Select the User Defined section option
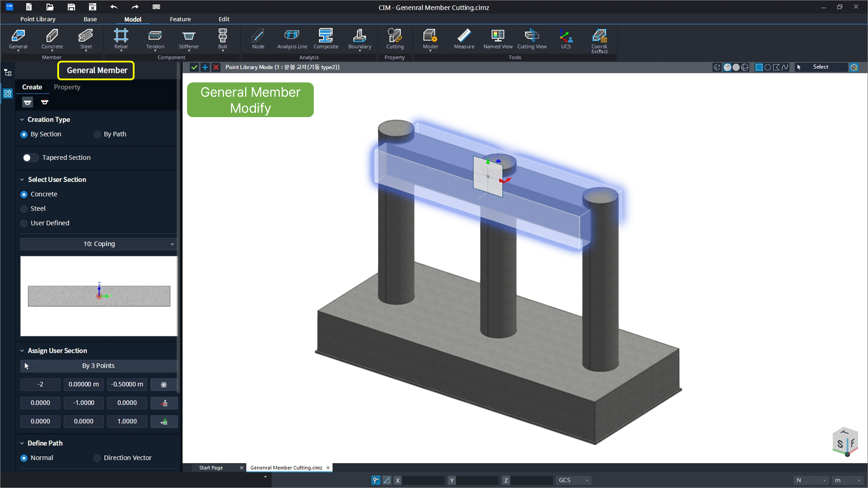This screenshot has height=488, width=868. coord(24,223)
